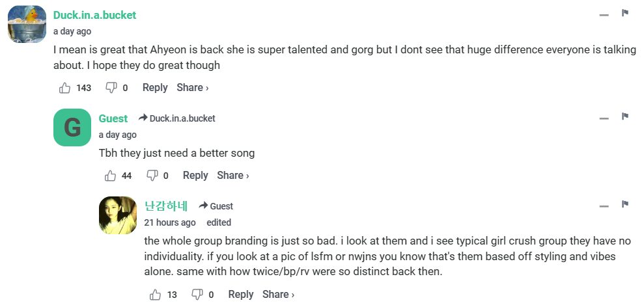Reply to Duck.in.a.bucket's comment
The image size is (644, 307).
tap(155, 88)
